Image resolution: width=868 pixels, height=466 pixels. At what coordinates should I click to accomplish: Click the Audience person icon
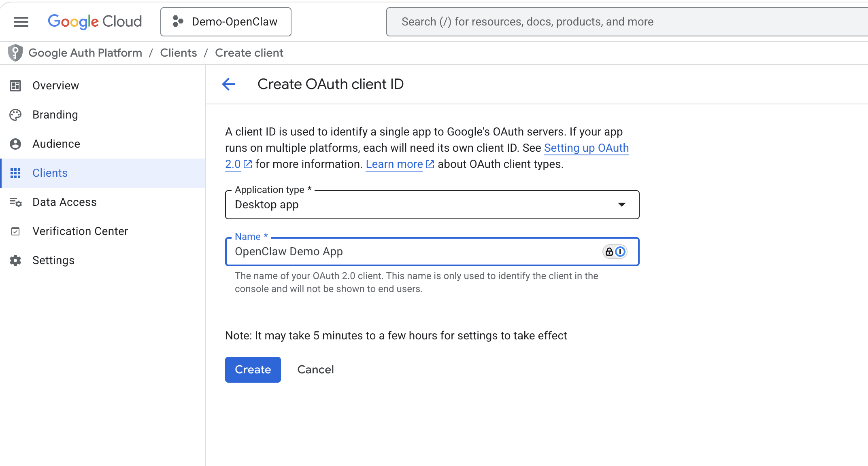pos(15,144)
